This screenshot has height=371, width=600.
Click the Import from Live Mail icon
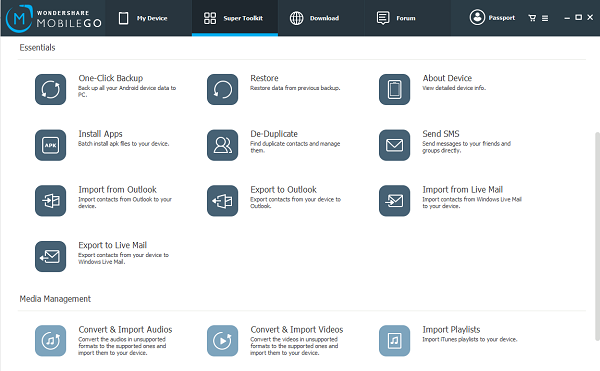(x=395, y=201)
